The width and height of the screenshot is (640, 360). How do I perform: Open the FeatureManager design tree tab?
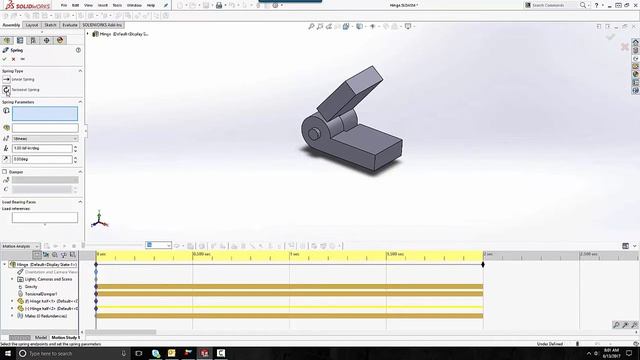(7, 40)
